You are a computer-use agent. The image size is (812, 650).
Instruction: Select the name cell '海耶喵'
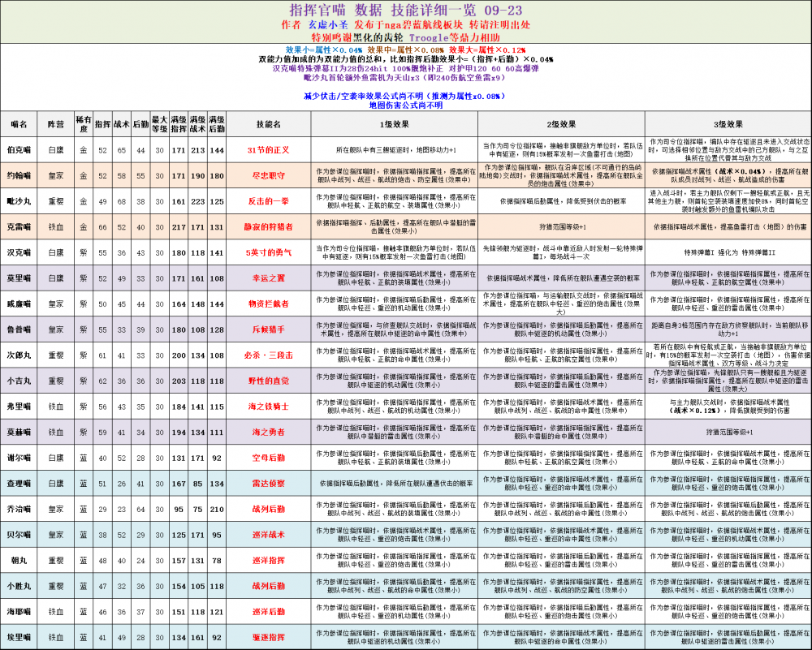pyautogui.click(x=19, y=612)
